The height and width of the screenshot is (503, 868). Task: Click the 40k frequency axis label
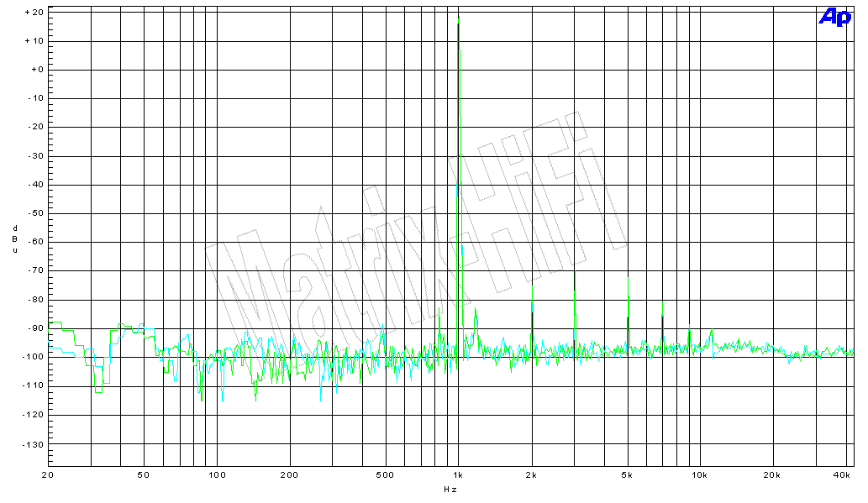(x=843, y=475)
